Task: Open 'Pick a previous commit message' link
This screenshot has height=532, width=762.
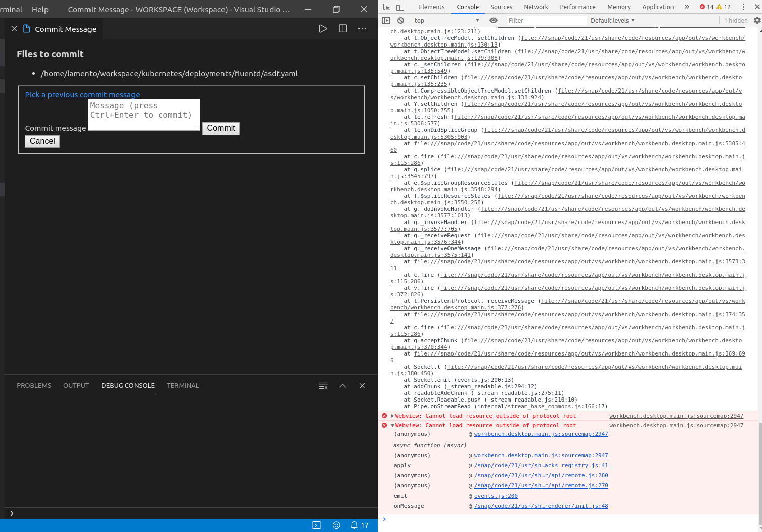Action: [82, 95]
